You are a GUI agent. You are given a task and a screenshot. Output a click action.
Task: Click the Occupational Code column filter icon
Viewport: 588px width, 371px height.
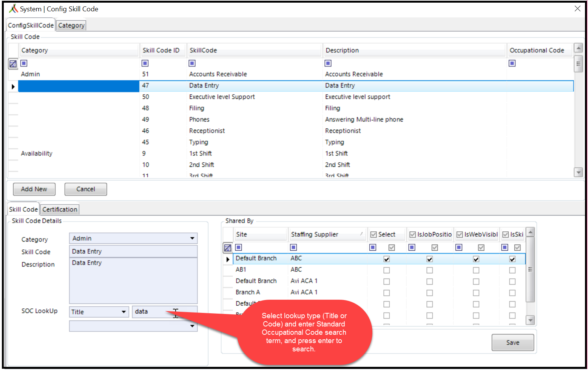pyautogui.click(x=512, y=63)
